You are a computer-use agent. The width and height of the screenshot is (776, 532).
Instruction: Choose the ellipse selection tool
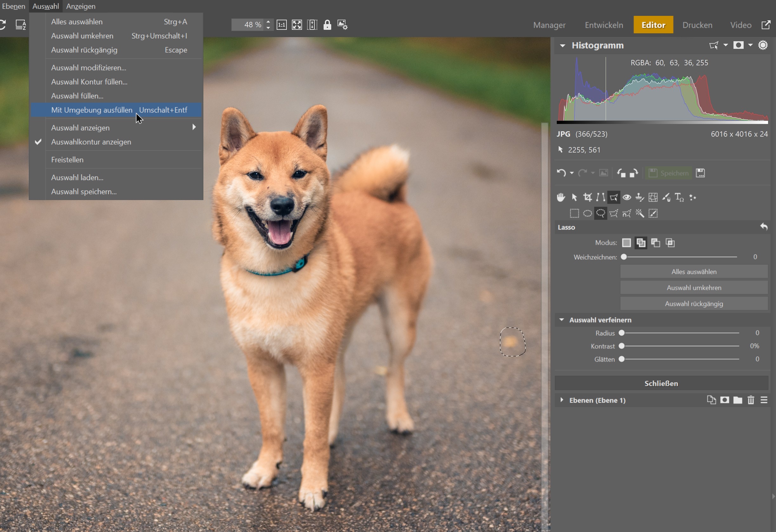[587, 213]
